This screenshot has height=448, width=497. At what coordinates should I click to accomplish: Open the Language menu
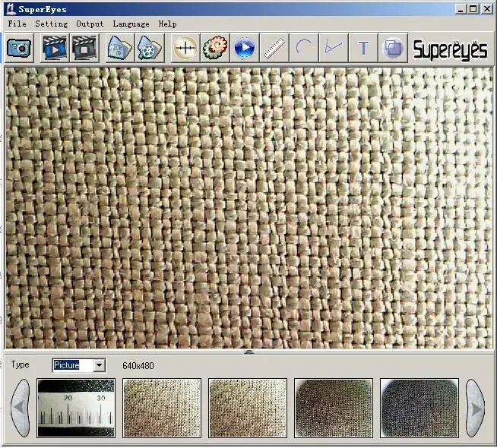(131, 24)
